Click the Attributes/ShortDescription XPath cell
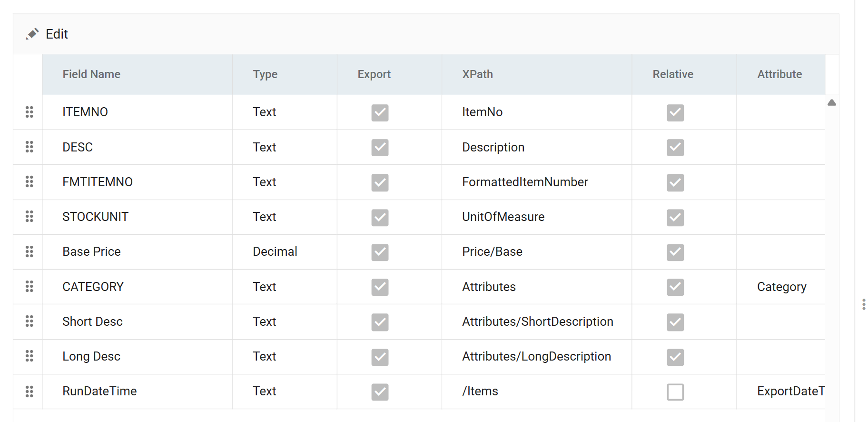 coord(537,322)
